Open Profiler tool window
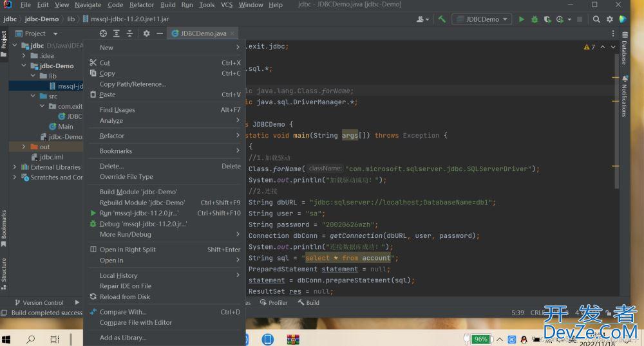Screen dimensions: 644x346 (274, 302)
